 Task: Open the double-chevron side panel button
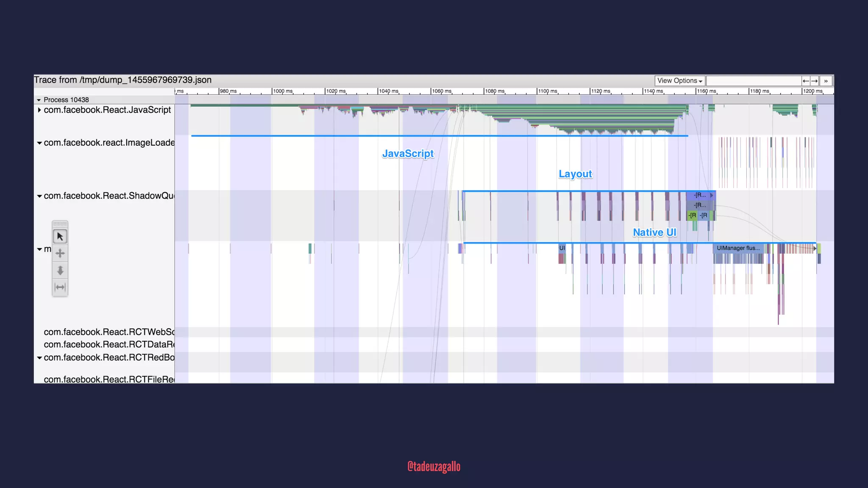pyautogui.click(x=826, y=80)
